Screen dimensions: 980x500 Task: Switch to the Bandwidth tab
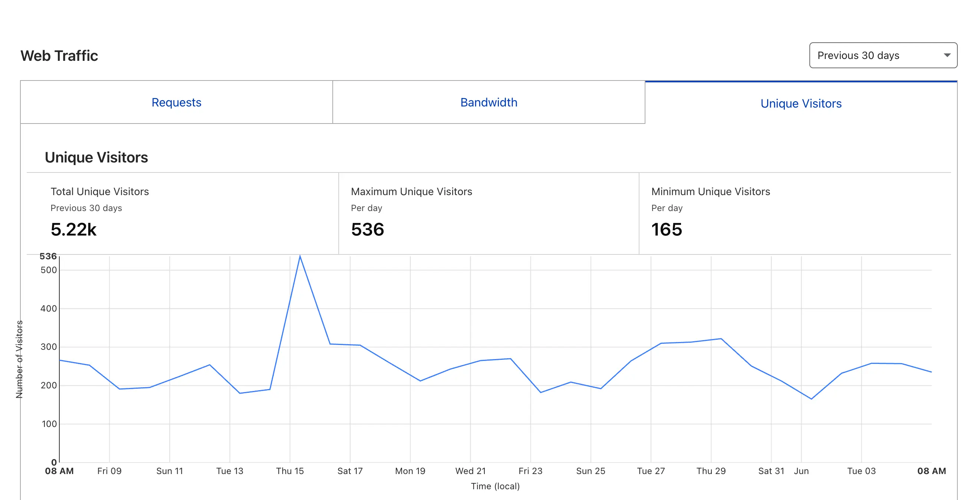[489, 102]
